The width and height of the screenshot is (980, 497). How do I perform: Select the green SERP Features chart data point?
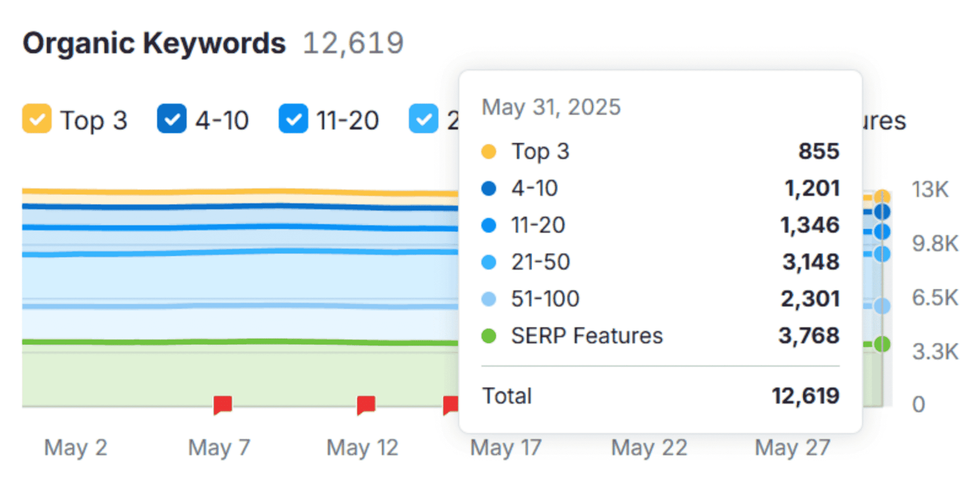(x=882, y=344)
